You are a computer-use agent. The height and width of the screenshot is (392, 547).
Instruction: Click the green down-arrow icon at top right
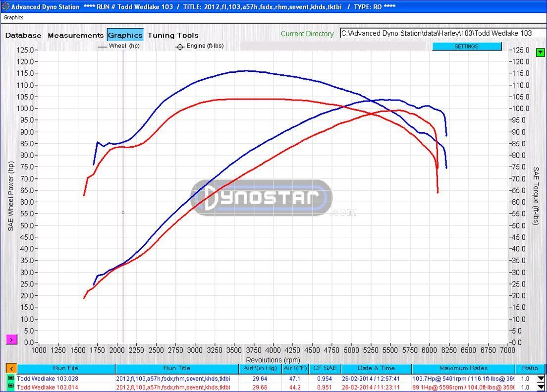[x=540, y=52]
